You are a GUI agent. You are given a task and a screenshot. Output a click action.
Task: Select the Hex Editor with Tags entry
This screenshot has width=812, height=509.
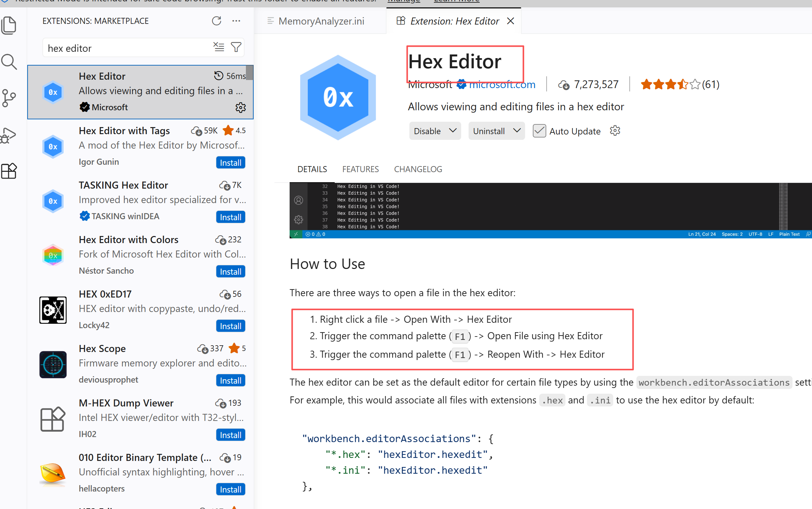point(141,147)
